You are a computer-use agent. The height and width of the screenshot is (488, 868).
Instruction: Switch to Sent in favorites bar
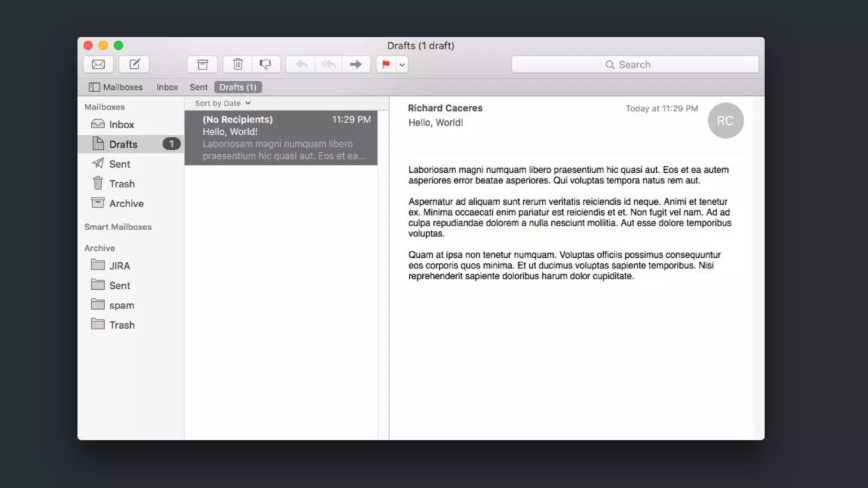coord(198,87)
